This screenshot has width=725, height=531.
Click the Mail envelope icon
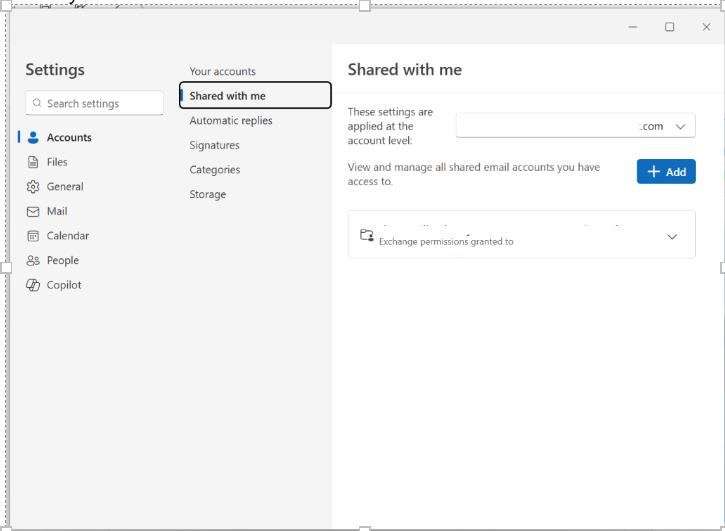tap(33, 212)
